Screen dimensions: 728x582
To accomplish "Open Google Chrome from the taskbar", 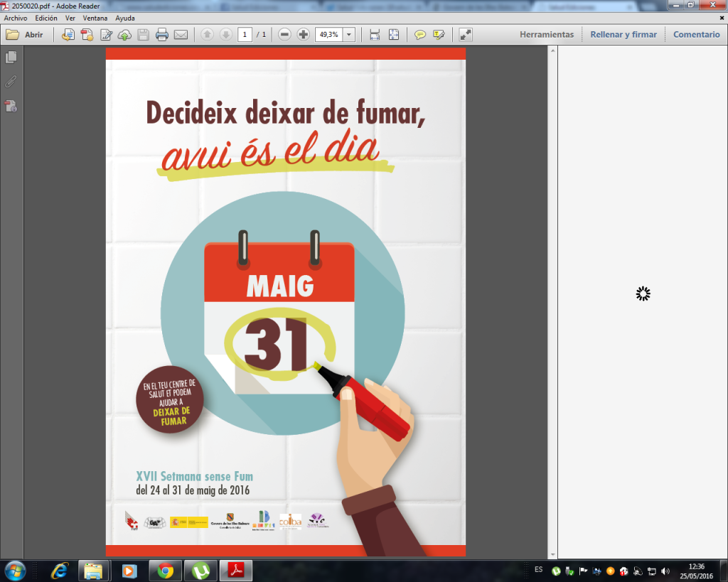I will coord(166,571).
